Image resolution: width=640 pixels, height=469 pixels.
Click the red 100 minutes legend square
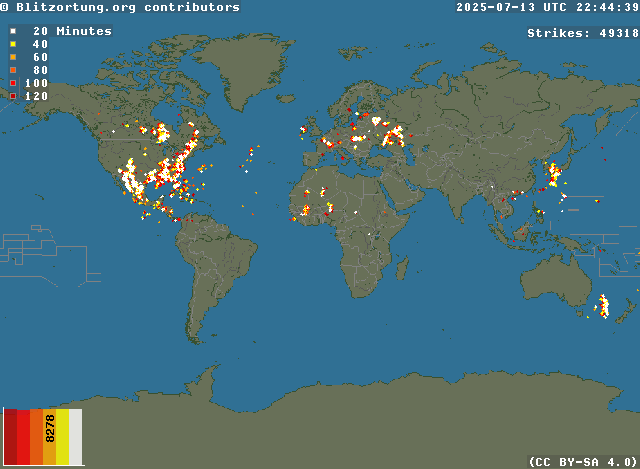point(13,83)
